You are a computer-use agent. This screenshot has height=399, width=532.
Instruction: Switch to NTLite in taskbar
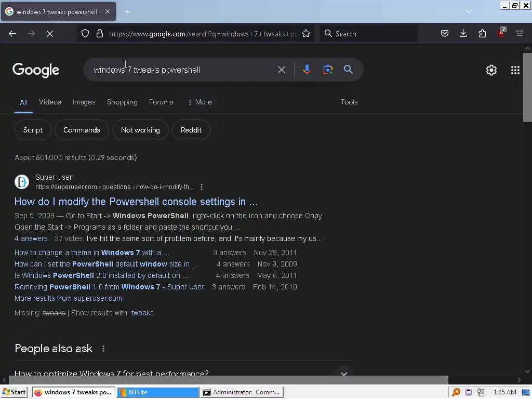point(158,392)
